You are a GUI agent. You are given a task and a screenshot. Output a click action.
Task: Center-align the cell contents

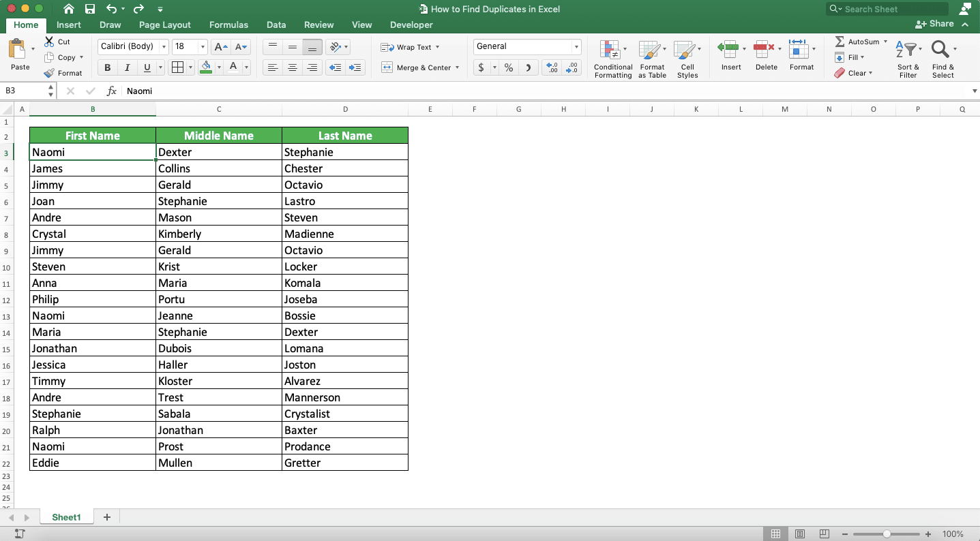(292, 67)
